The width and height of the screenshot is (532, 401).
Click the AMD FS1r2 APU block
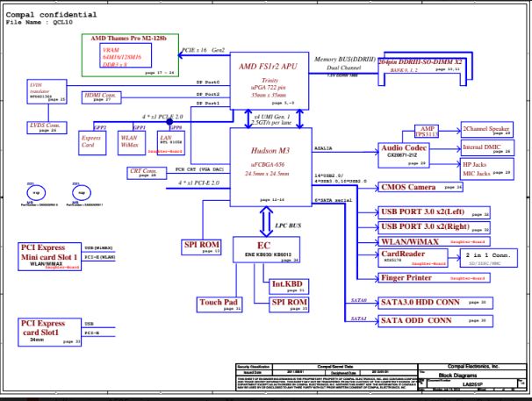pyautogui.click(x=270, y=81)
